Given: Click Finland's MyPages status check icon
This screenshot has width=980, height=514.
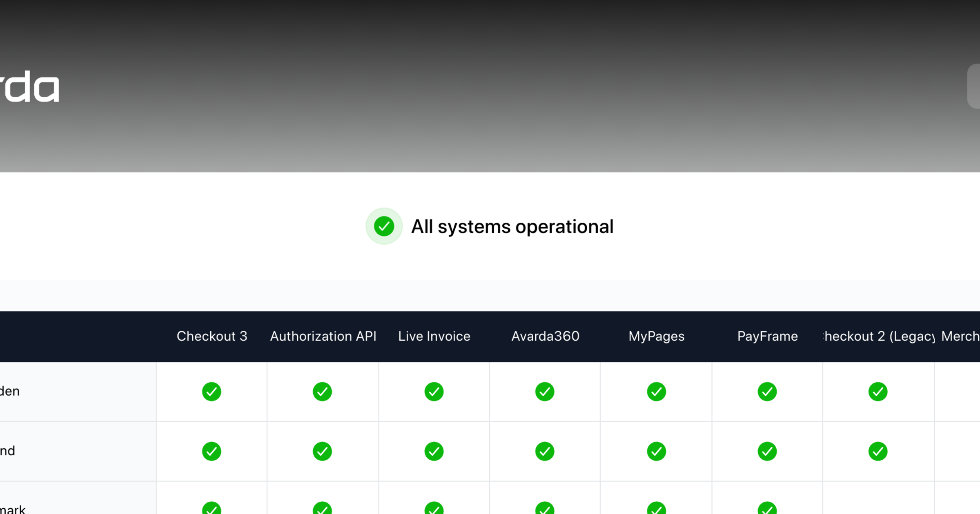Looking at the screenshot, I should click(656, 451).
